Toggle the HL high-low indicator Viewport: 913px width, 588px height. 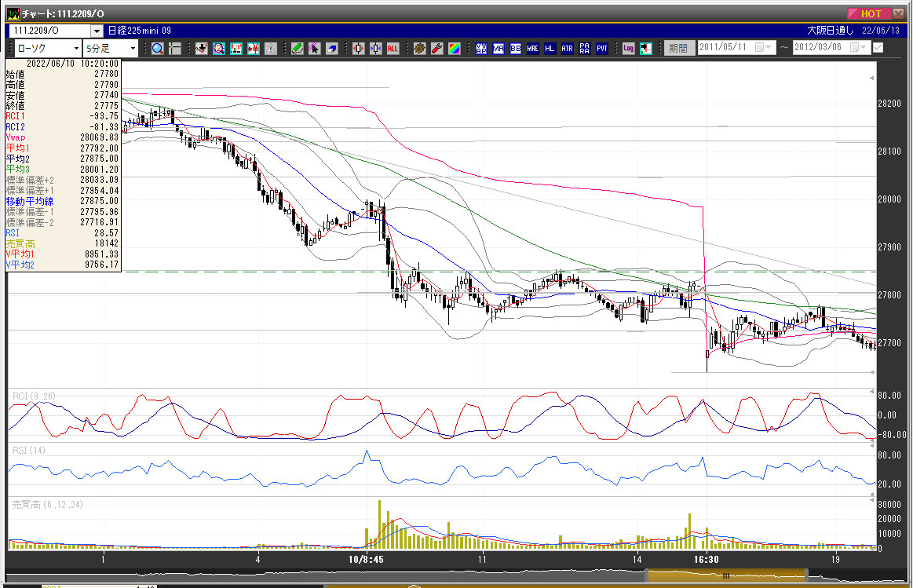(x=550, y=49)
